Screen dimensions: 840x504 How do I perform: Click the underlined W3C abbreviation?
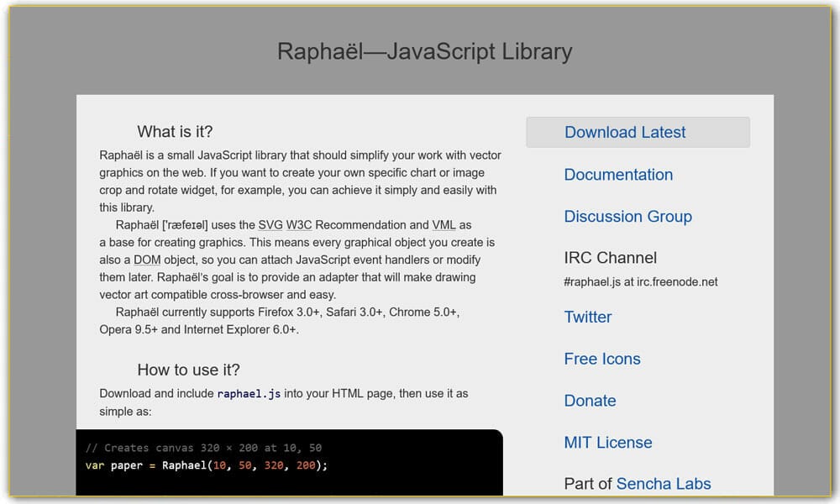tap(298, 225)
